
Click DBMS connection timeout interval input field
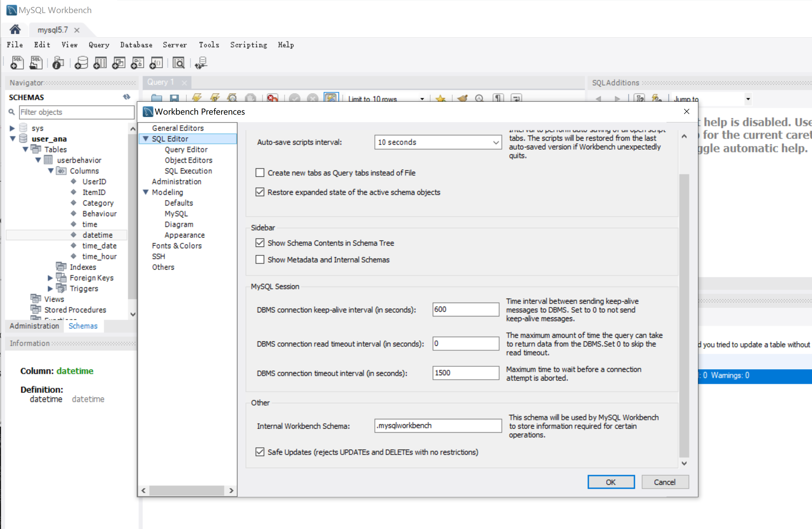[x=465, y=372]
